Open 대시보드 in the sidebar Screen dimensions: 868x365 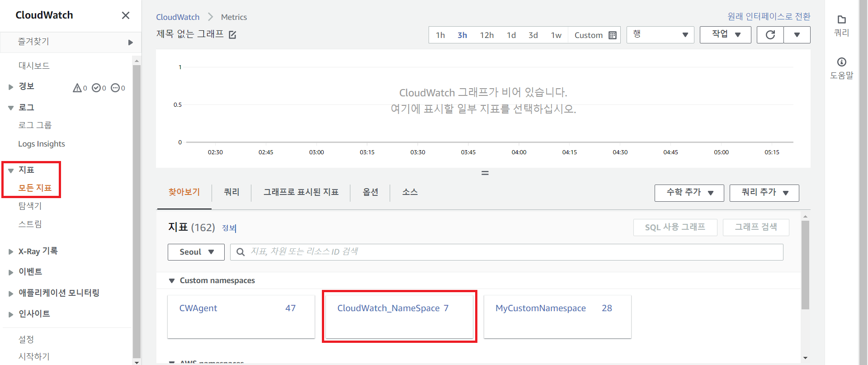34,66
